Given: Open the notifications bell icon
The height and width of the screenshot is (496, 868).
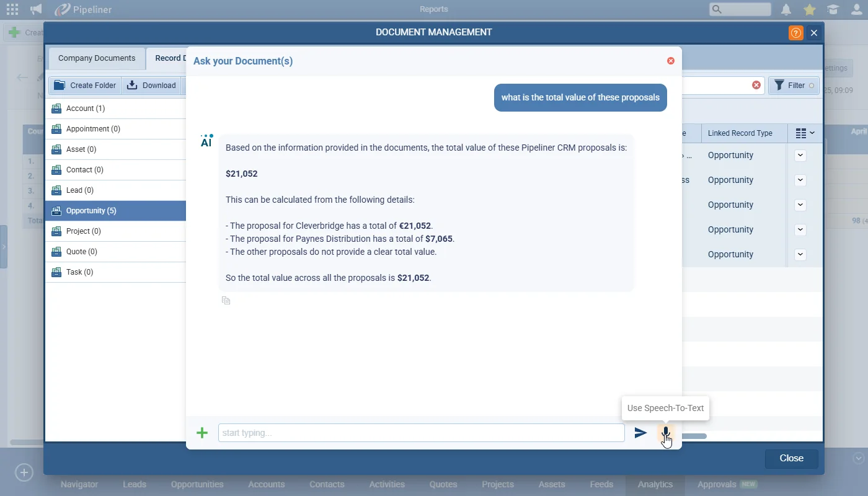Looking at the screenshot, I should point(786,9).
